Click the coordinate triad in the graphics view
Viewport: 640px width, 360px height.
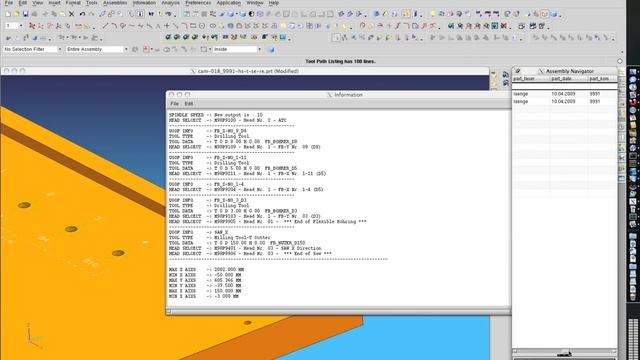click(x=33, y=336)
